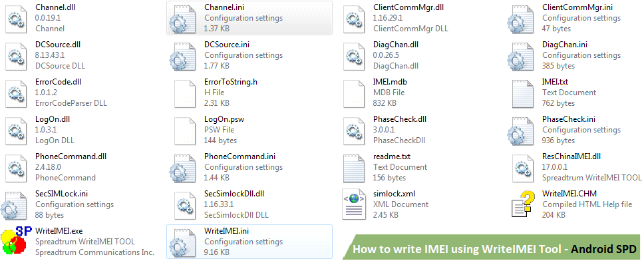Select the simlock.xml file name

pos(395,193)
